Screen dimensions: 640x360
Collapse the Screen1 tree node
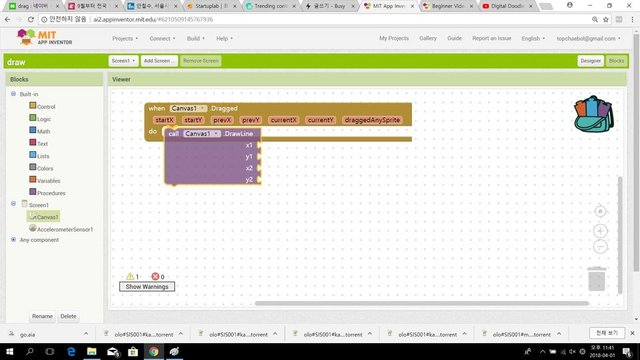coord(13,203)
